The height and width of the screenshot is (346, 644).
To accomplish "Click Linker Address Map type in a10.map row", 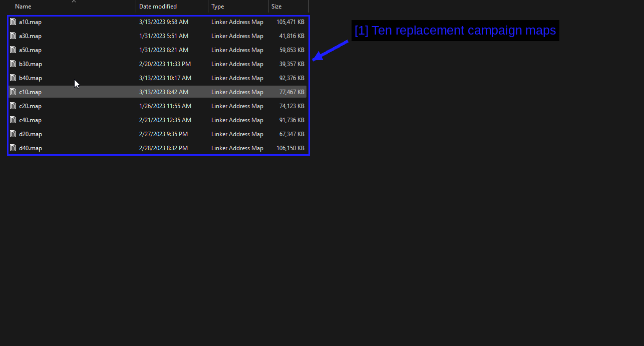I will 237,22.
